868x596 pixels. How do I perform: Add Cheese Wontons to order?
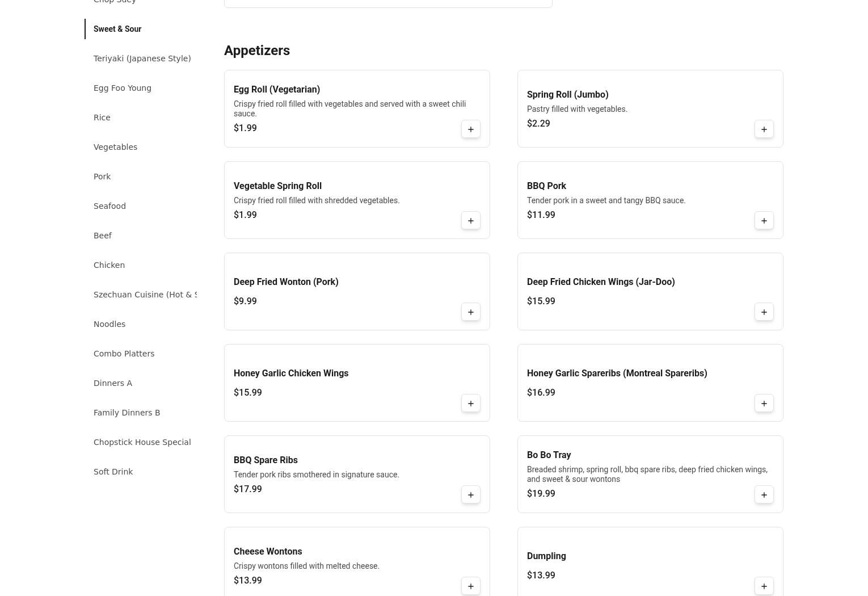click(x=470, y=586)
